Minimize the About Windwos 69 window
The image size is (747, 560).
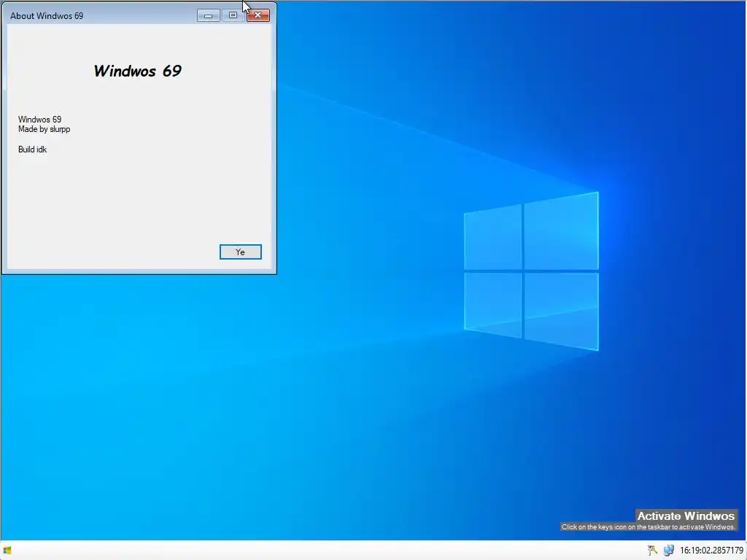[208, 15]
